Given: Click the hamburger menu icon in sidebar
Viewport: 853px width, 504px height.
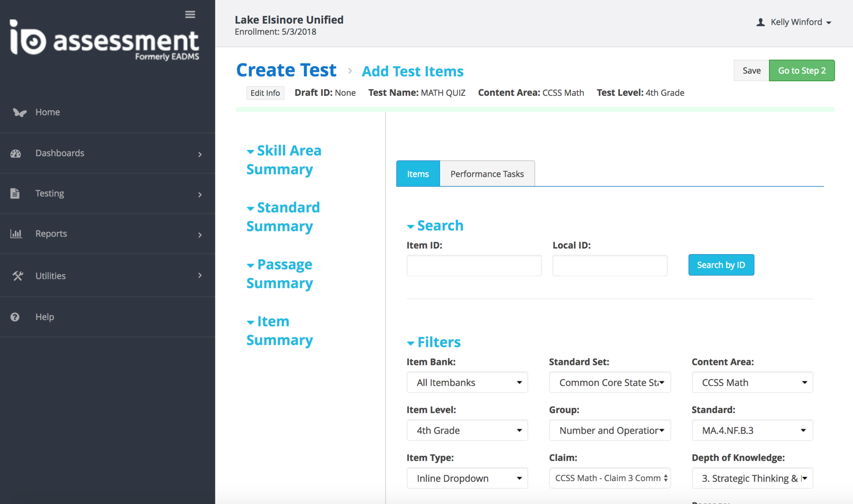Looking at the screenshot, I should [x=190, y=15].
